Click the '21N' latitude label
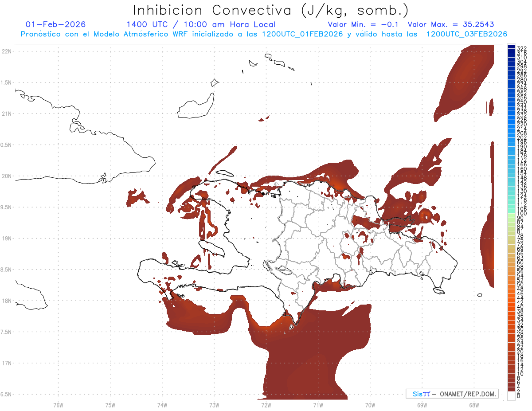This screenshot has height=411, width=532. tap(7, 114)
